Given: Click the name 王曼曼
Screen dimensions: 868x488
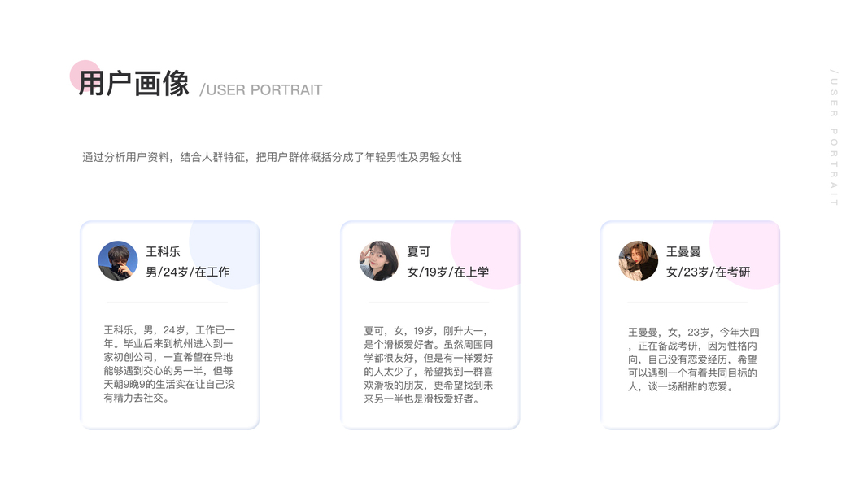Looking at the screenshot, I should click(683, 252).
